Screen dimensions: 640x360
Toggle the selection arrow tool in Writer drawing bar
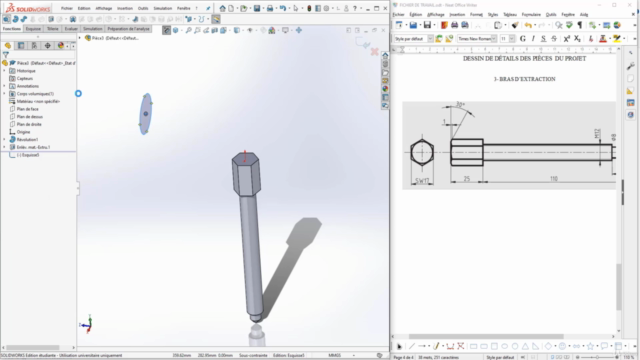(x=399, y=346)
